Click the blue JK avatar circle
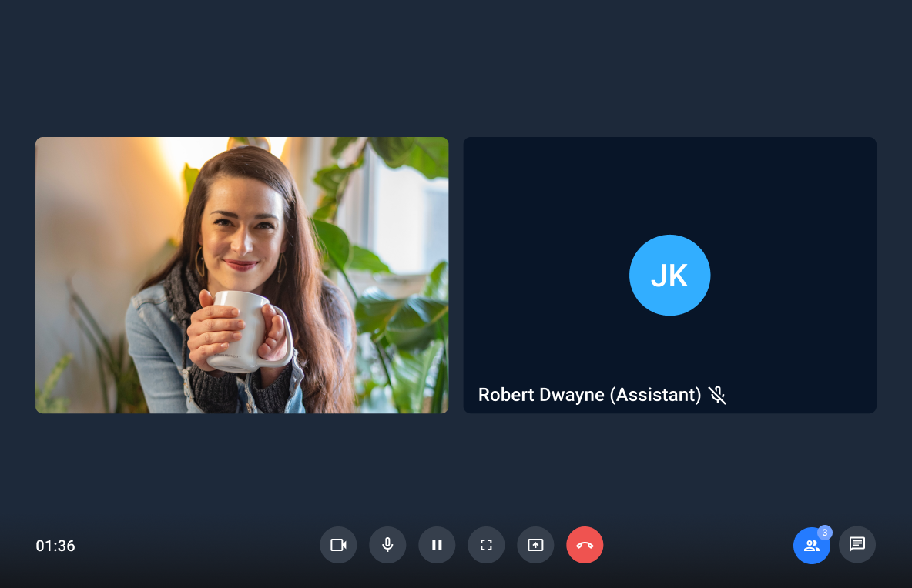The image size is (912, 588). (669, 276)
